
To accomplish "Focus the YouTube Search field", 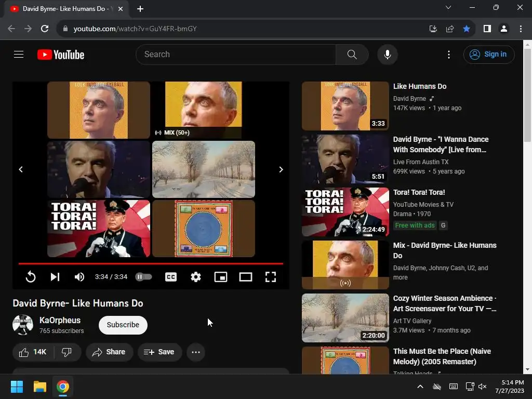I will click(236, 54).
